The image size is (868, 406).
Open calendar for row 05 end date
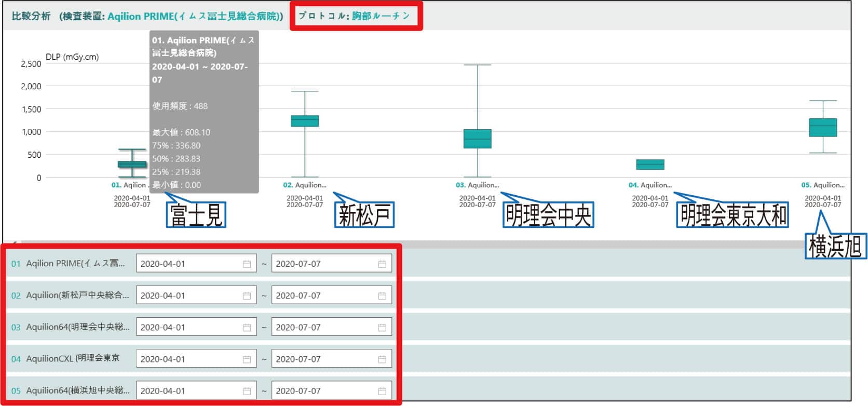382,390
